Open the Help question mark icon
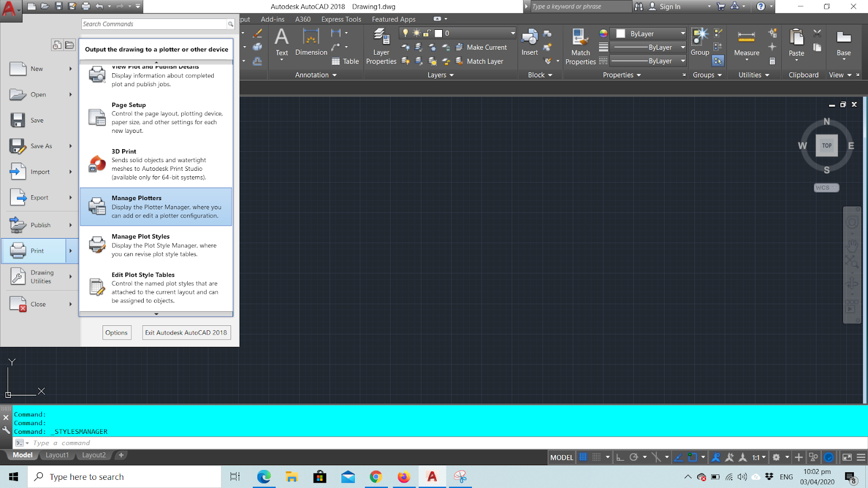Viewport: 868px width, 488px height. click(761, 7)
